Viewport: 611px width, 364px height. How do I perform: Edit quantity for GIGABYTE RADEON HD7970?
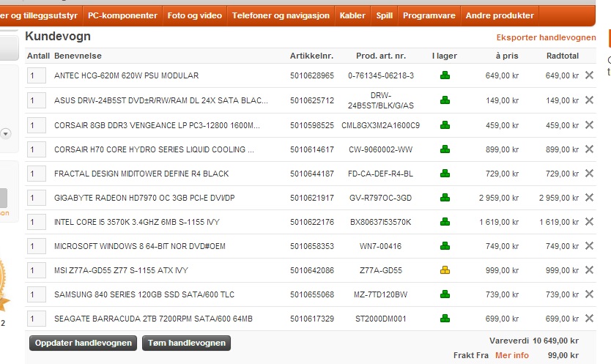click(36, 198)
